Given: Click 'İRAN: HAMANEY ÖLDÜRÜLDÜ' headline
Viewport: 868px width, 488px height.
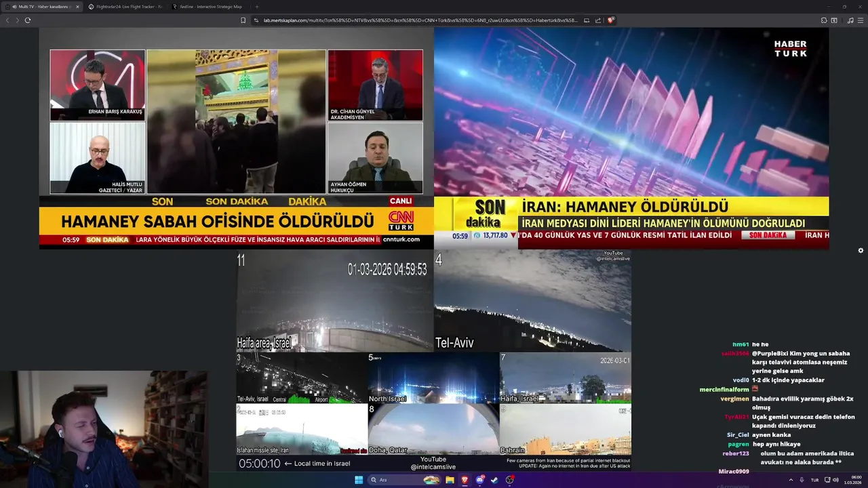Looking at the screenshot, I should [x=625, y=207].
